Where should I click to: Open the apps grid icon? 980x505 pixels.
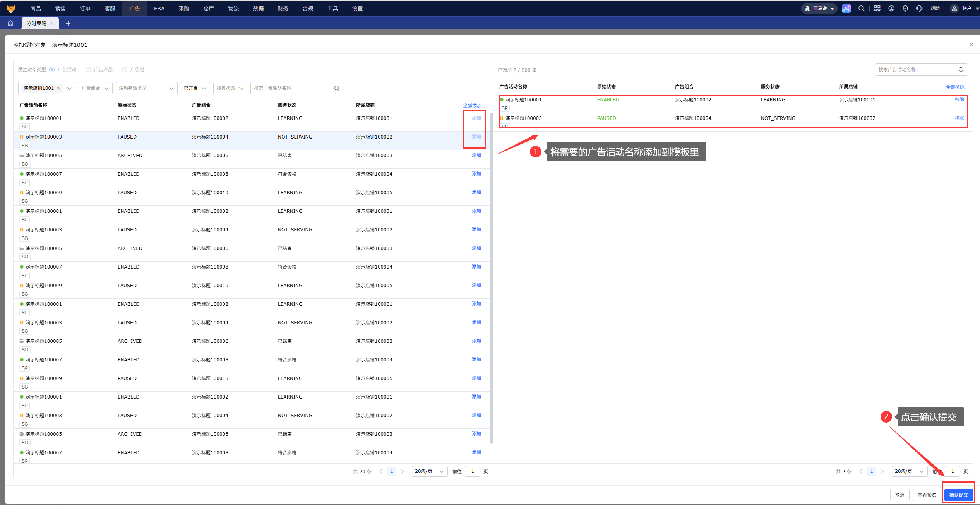[877, 8]
